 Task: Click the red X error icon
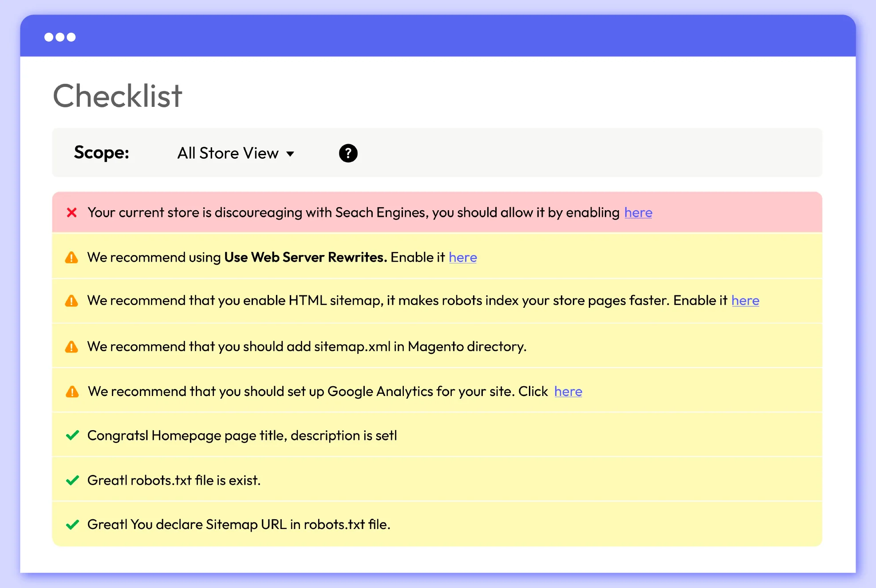click(x=71, y=213)
